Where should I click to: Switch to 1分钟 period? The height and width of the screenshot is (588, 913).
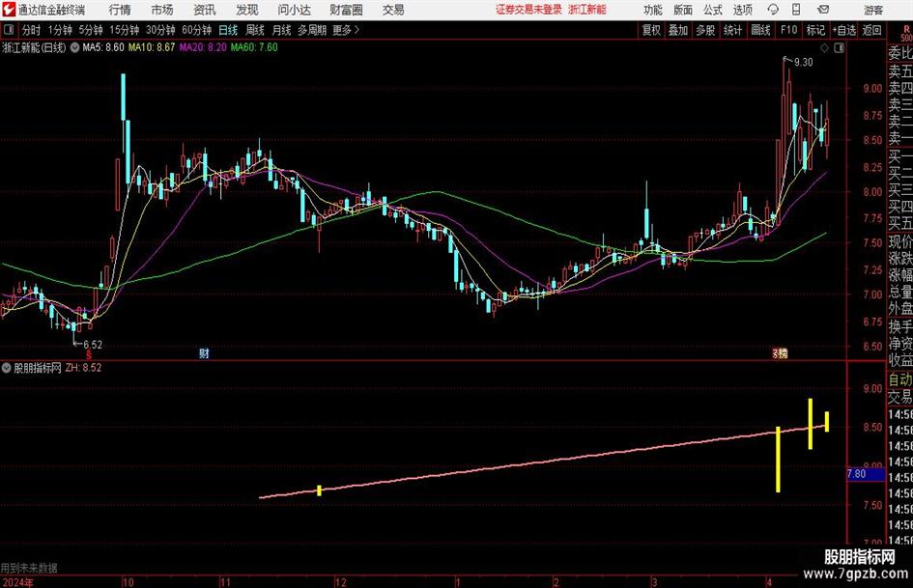click(x=60, y=30)
